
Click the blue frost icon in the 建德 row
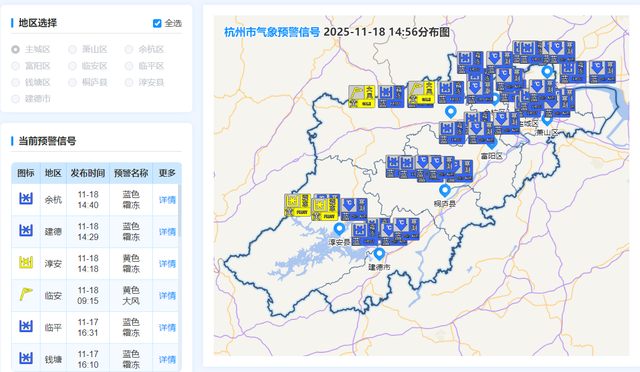point(26,231)
